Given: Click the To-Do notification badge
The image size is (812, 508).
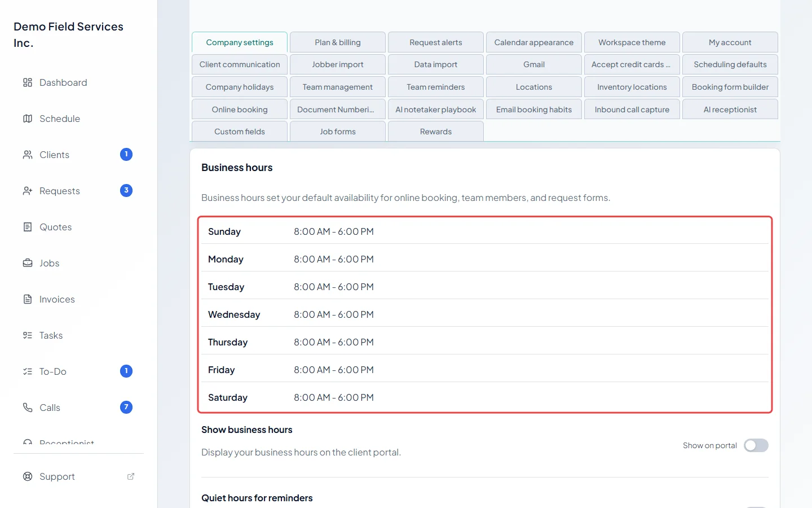Looking at the screenshot, I should pyautogui.click(x=126, y=371).
